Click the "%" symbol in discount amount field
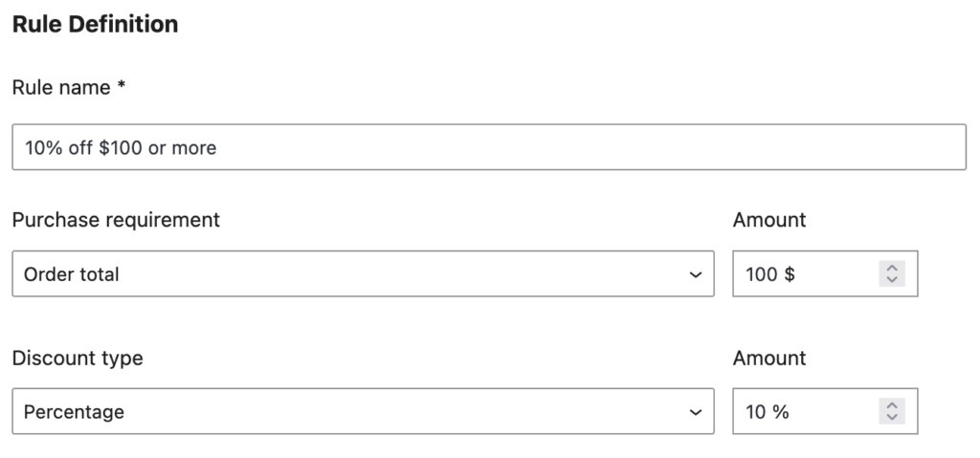Screen dimensions: 980x458 pyautogui.click(x=781, y=412)
